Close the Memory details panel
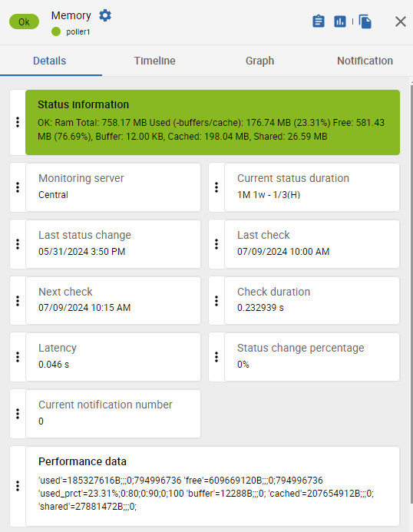 (401, 21)
